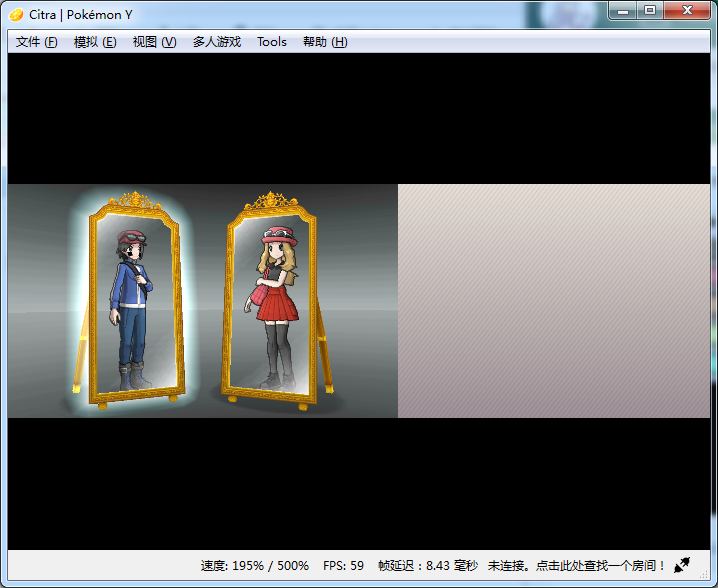Open the 文件 (F) menu
718x588 pixels.
click(x=36, y=42)
